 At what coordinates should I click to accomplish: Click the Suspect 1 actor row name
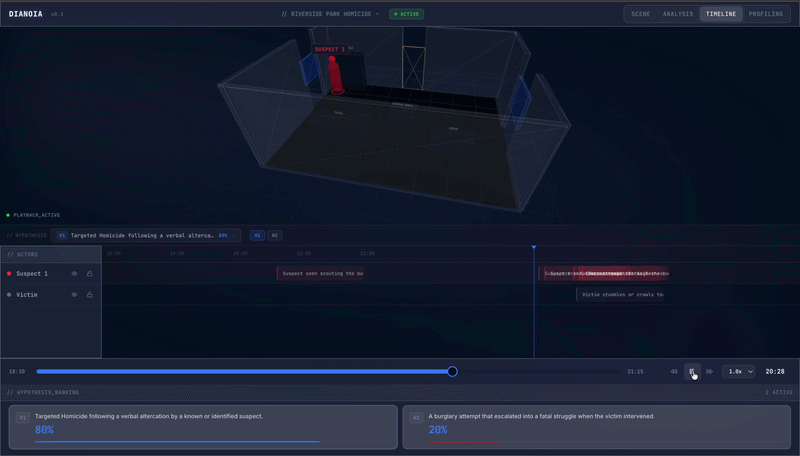coord(32,274)
